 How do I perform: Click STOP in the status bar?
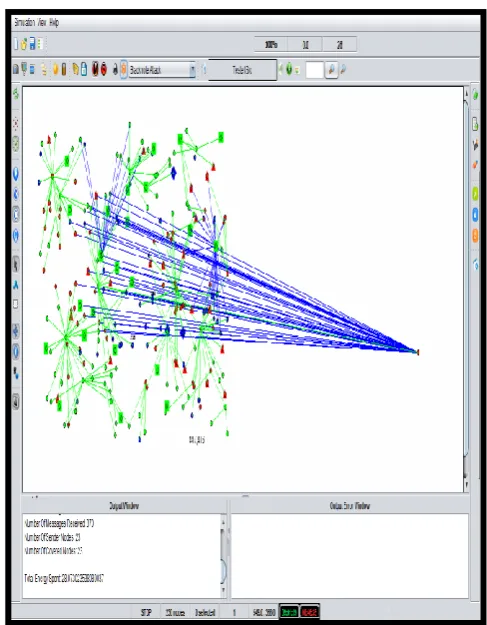146,612
